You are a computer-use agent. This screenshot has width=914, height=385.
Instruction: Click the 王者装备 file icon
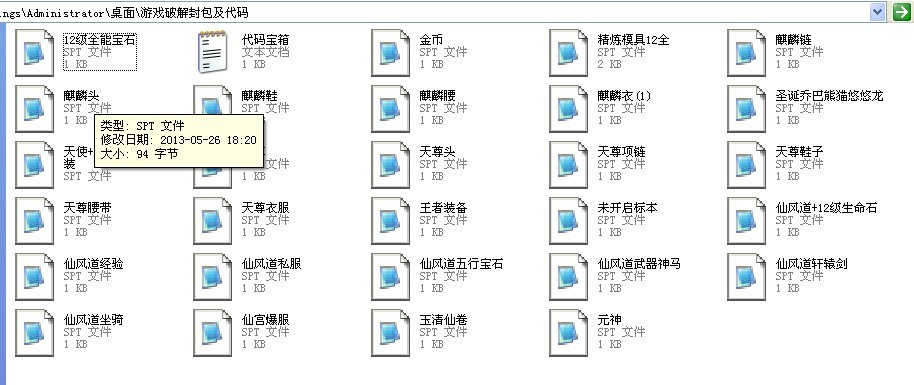tap(390, 221)
